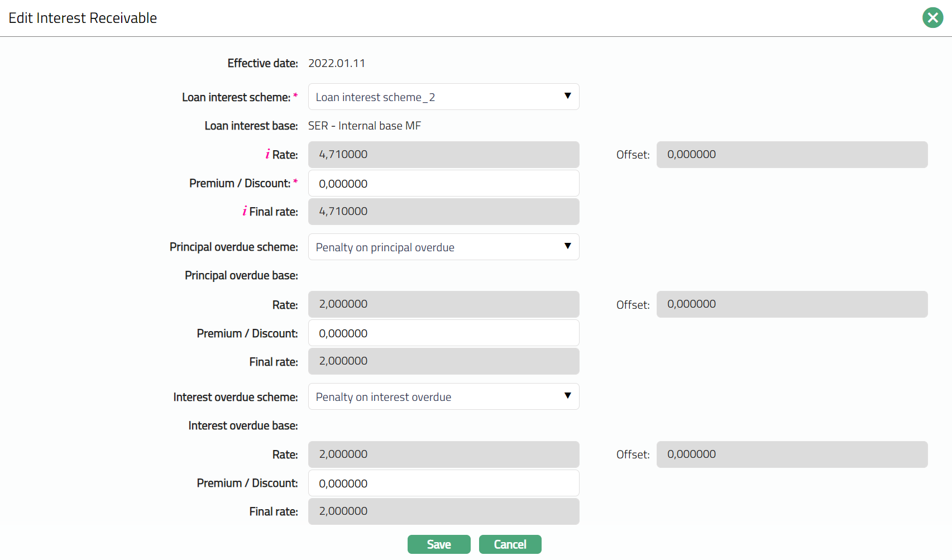Viewport: 952px width, 560px height.
Task: Click the interest overdue Final rate field
Action: coord(443,511)
